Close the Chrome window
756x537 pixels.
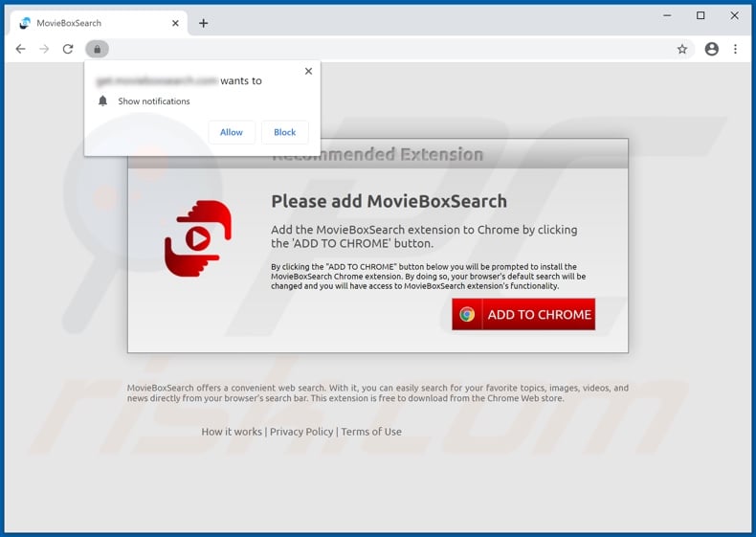point(734,15)
